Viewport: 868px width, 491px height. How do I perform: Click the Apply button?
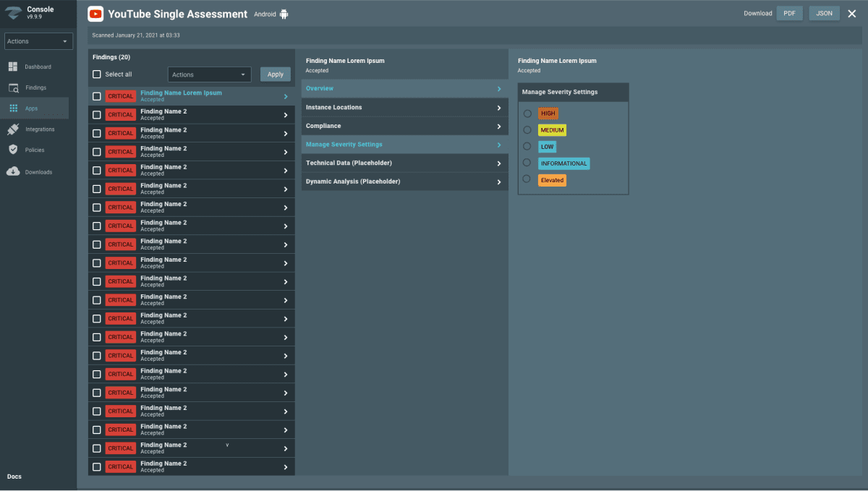[x=275, y=74]
